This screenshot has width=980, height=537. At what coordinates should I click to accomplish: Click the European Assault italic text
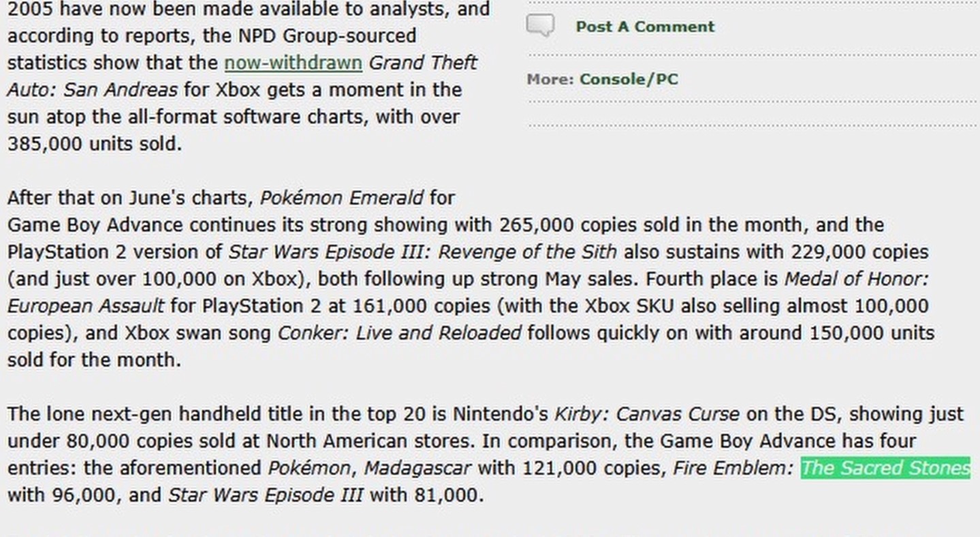86,306
